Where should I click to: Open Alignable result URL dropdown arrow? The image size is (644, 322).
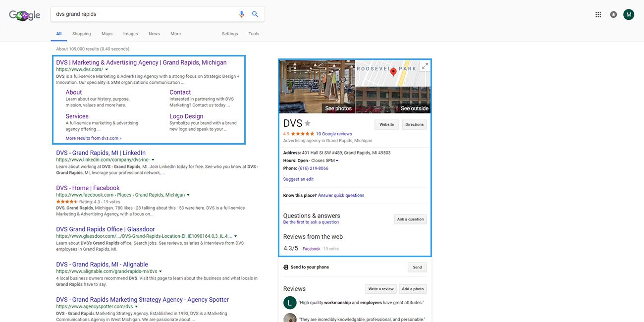coord(161,271)
